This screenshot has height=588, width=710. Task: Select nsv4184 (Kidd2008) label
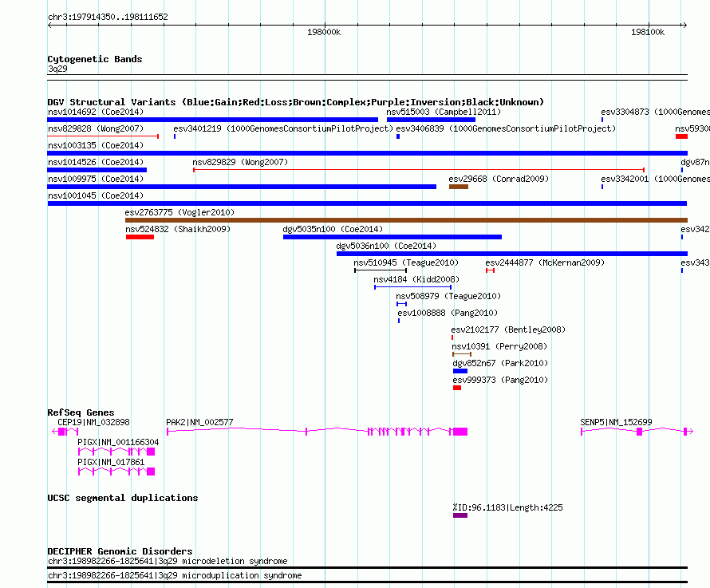click(416, 279)
